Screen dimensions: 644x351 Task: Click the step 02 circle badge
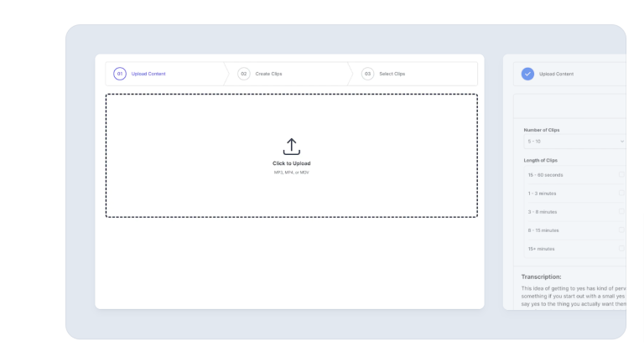point(244,74)
